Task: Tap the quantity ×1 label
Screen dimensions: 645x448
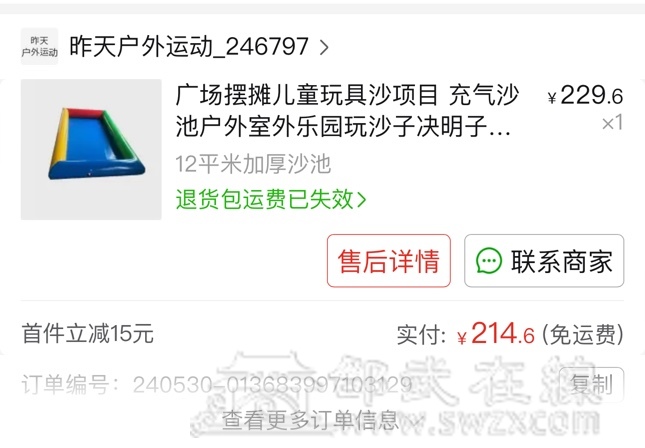Action: 613,123
